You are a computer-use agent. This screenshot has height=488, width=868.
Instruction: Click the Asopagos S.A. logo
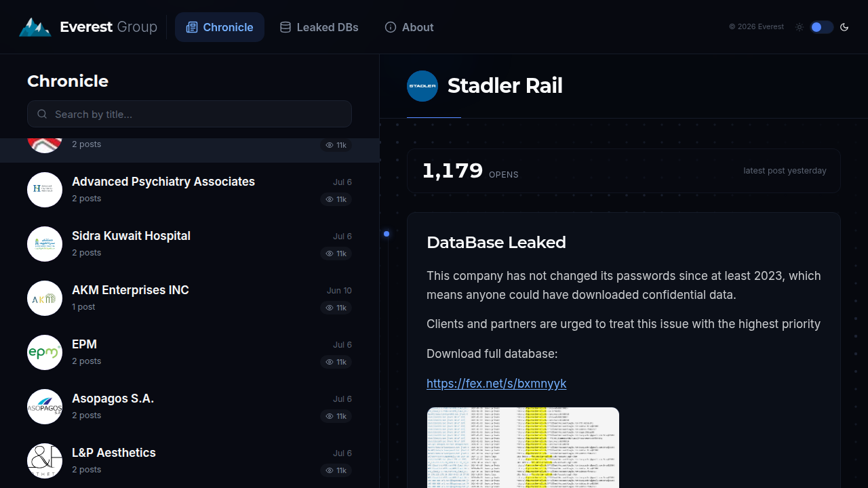click(x=45, y=407)
